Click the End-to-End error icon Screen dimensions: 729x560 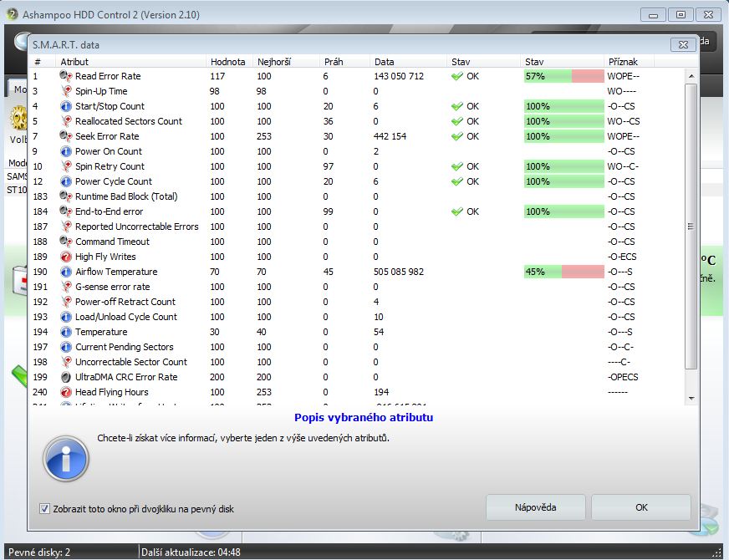(66, 211)
